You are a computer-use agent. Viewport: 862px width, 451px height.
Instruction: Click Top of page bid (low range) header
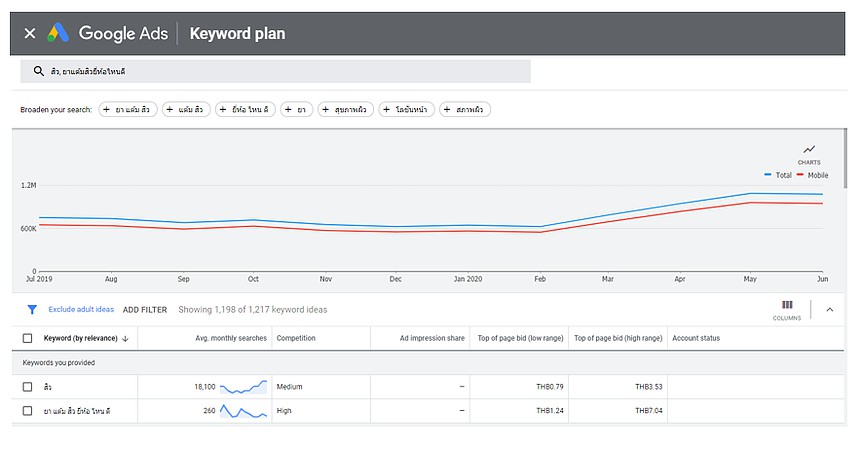pyautogui.click(x=520, y=338)
